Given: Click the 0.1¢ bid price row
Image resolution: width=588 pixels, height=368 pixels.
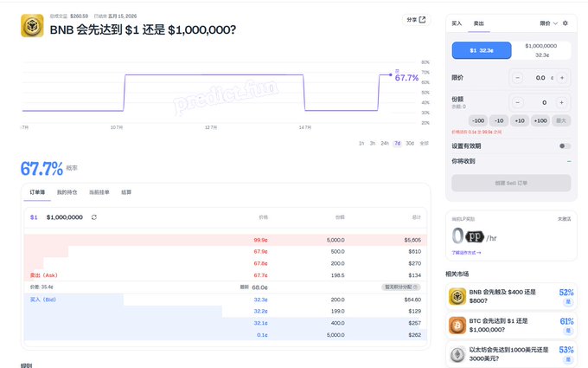Looking at the screenshot, I should (x=226, y=334).
